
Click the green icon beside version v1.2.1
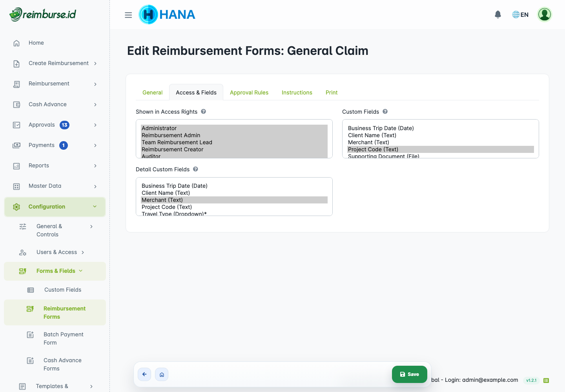[x=546, y=380]
